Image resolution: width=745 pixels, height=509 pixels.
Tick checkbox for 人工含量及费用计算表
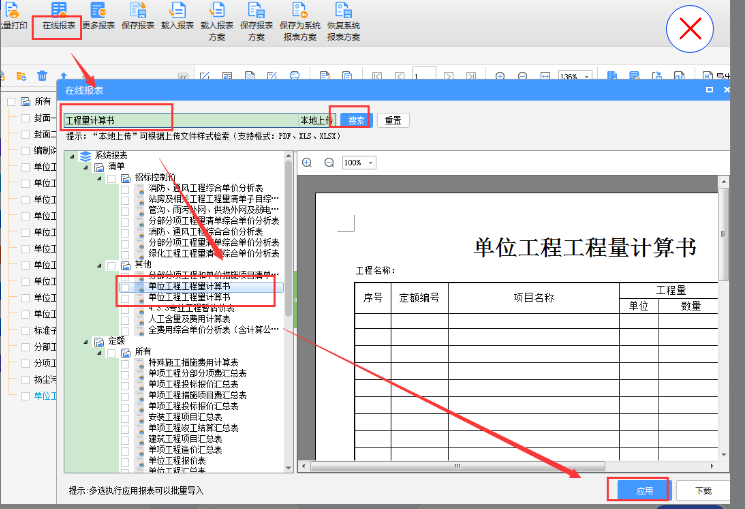[125, 319]
